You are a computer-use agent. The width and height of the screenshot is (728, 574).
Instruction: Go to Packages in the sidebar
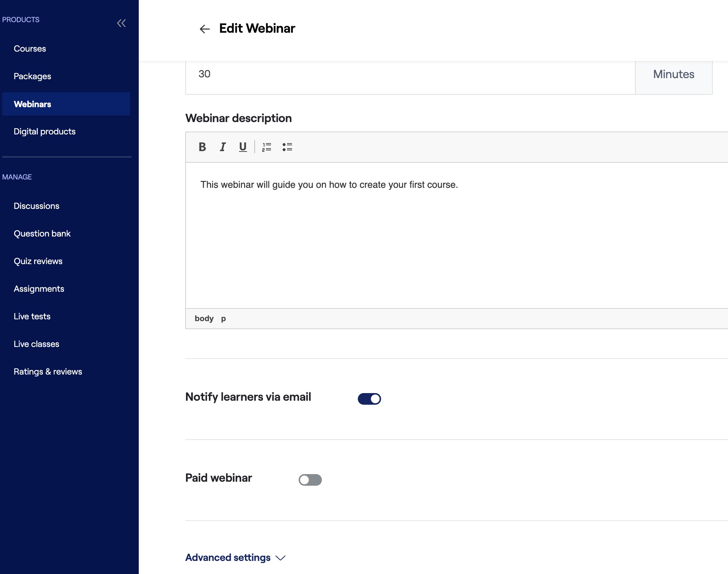click(x=32, y=76)
